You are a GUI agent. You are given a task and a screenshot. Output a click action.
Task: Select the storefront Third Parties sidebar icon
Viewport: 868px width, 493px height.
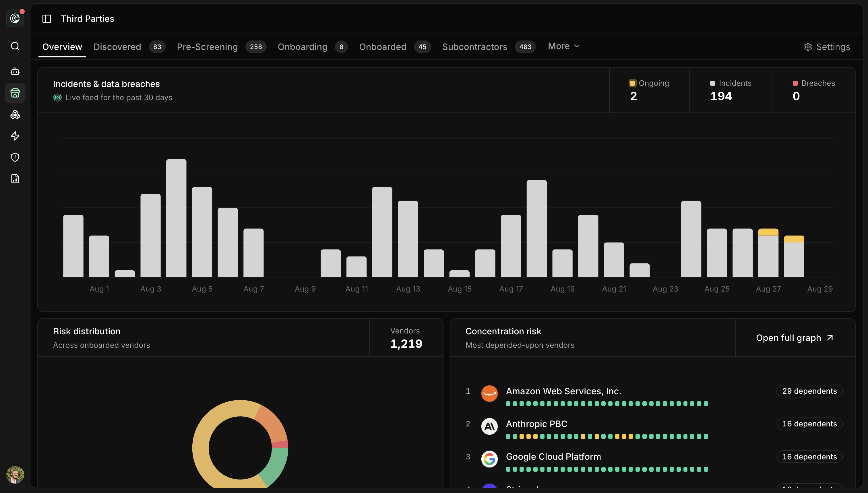15,93
